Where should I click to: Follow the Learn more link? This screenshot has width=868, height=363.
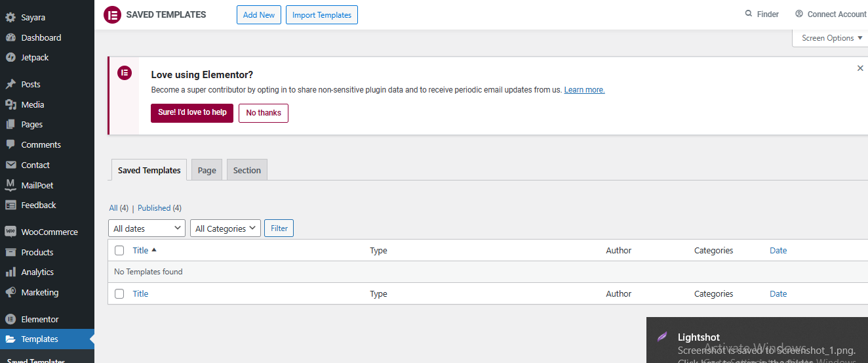[585, 90]
